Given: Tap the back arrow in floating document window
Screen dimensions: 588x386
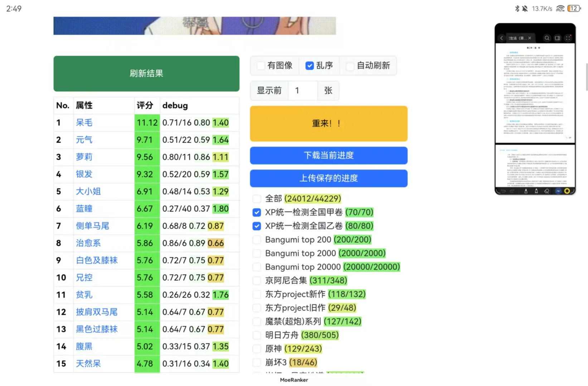Looking at the screenshot, I should pos(501,38).
